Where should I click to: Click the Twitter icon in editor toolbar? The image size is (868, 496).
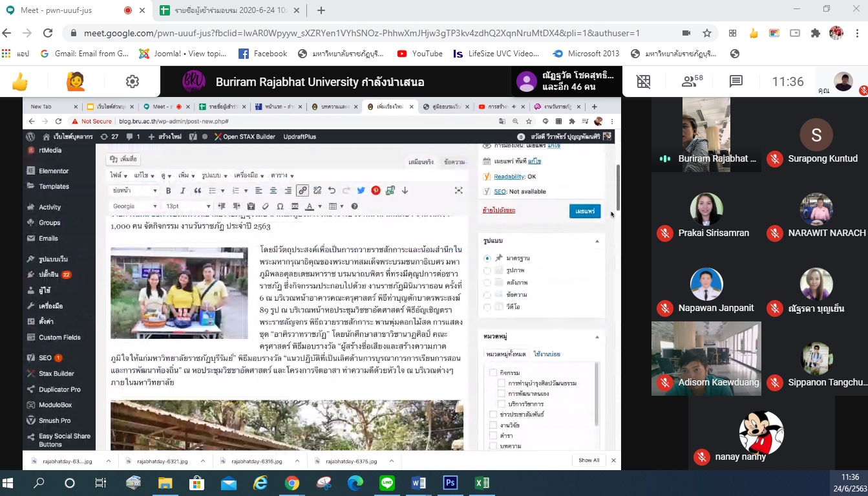(361, 191)
